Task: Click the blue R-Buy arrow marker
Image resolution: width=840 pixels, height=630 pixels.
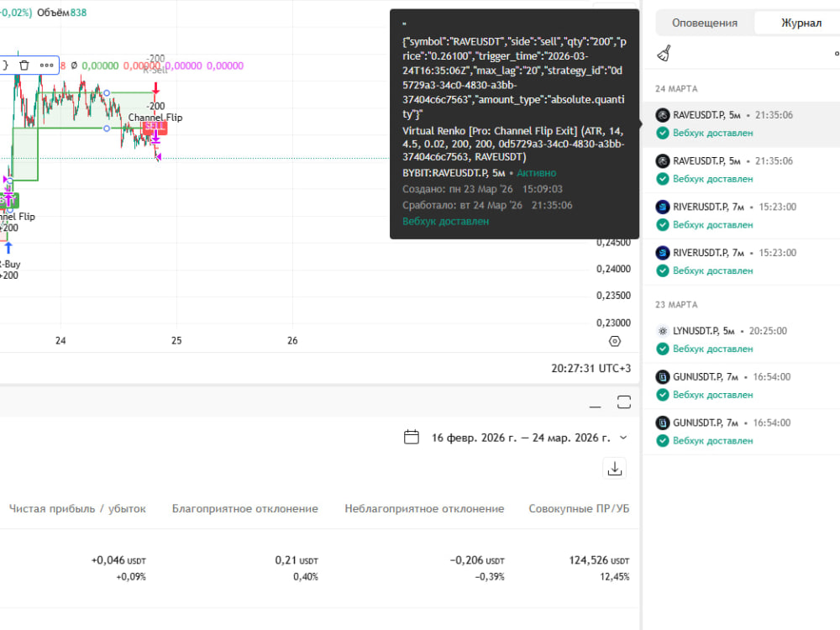Action: pos(8,249)
